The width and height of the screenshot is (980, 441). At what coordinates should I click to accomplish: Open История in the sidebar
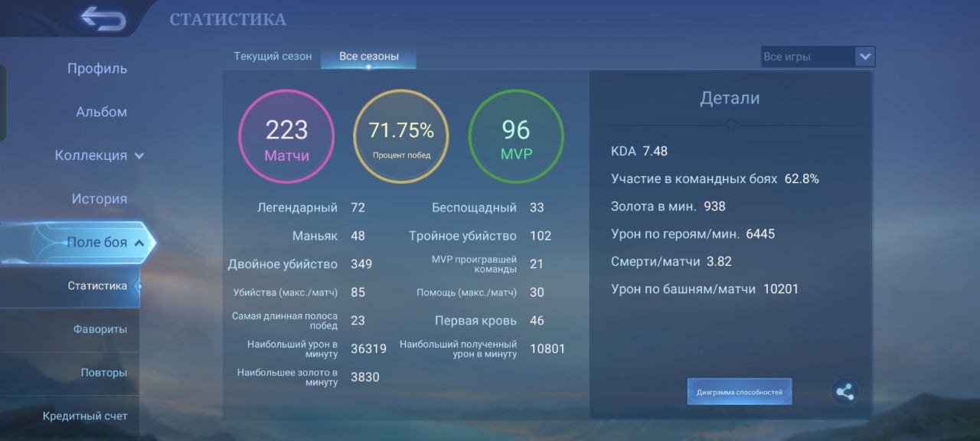pos(100,199)
